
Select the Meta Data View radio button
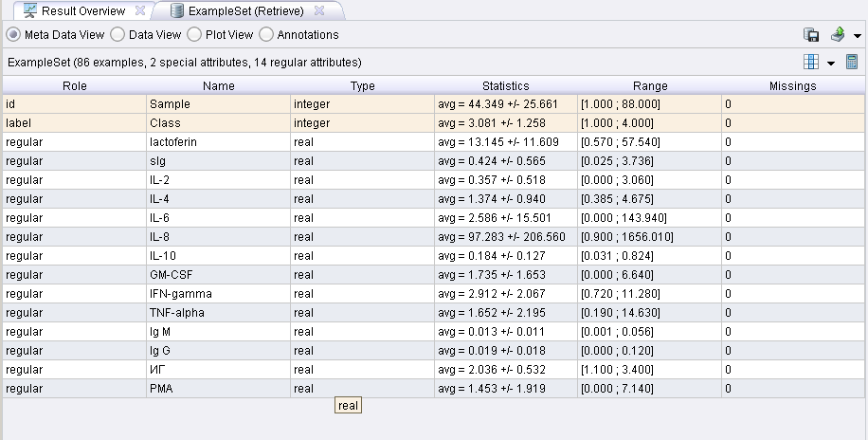tap(13, 34)
